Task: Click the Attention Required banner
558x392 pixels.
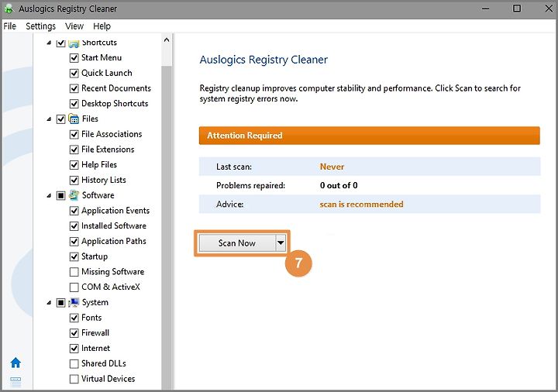Action: coord(370,136)
